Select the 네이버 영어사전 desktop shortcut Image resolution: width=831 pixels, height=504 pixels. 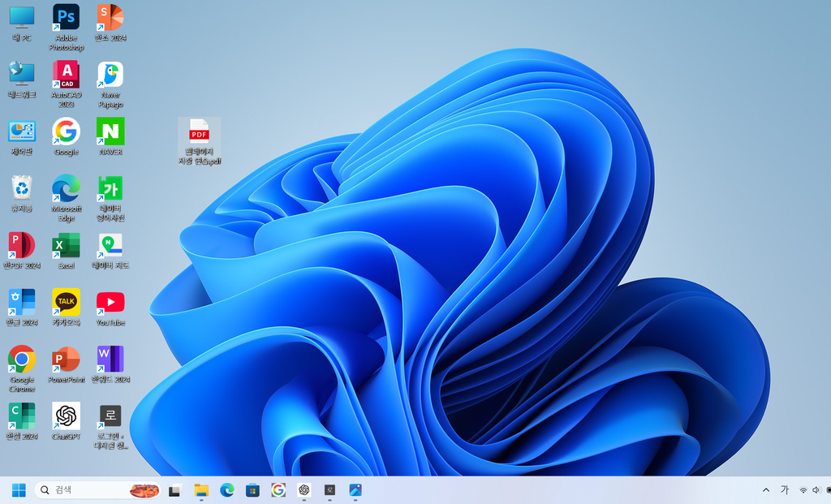pyautogui.click(x=110, y=198)
